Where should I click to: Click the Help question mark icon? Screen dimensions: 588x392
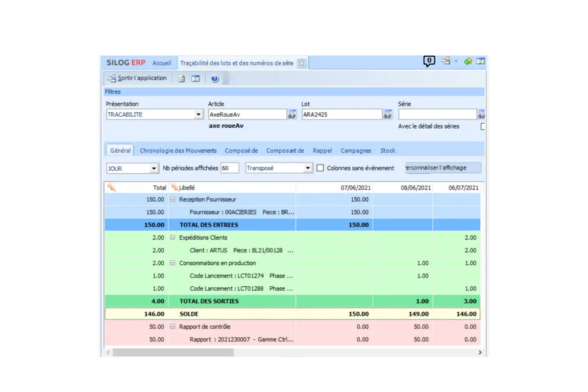tap(214, 78)
